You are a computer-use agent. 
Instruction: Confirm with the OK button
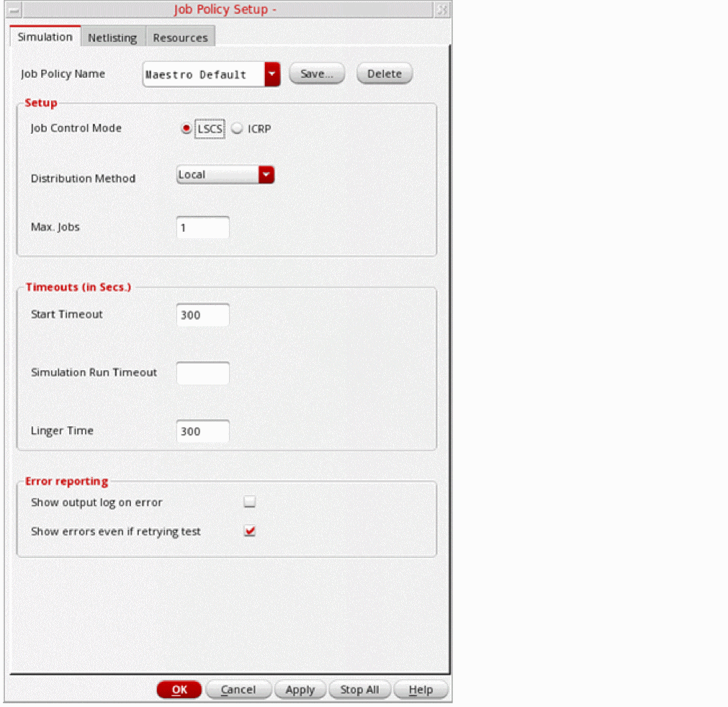click(x=179, y=689)
